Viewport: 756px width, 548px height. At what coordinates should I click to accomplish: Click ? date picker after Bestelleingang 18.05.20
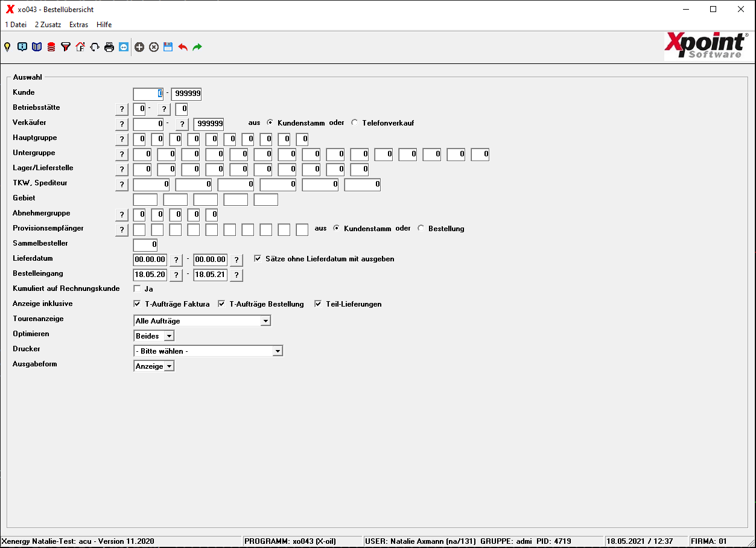point(175,275)
